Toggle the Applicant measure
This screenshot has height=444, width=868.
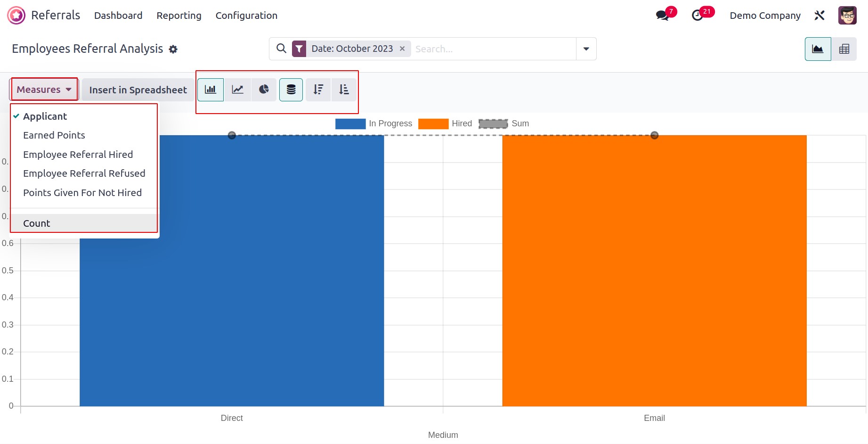pyautogui.click(x=84, y=116)
